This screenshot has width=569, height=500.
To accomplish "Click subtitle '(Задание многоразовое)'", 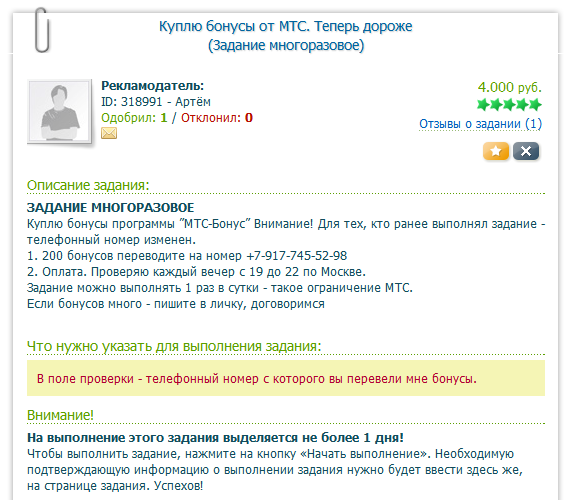I will point(286,45).
